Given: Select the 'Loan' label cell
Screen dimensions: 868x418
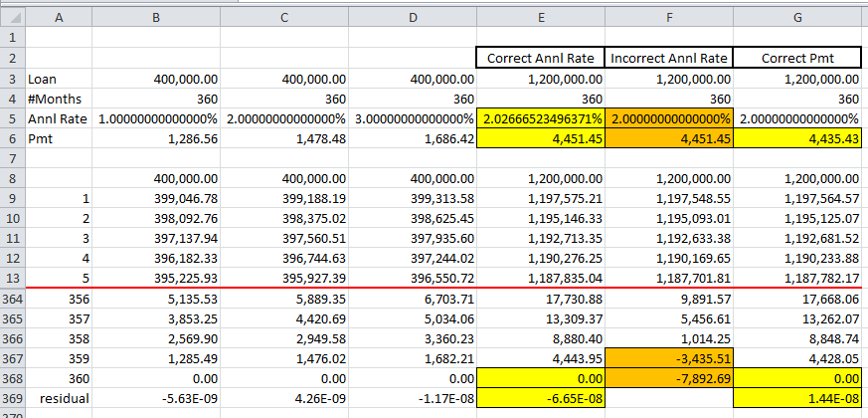Looking at the screenshot, I should pyautogui.click(x=59, y=79).
